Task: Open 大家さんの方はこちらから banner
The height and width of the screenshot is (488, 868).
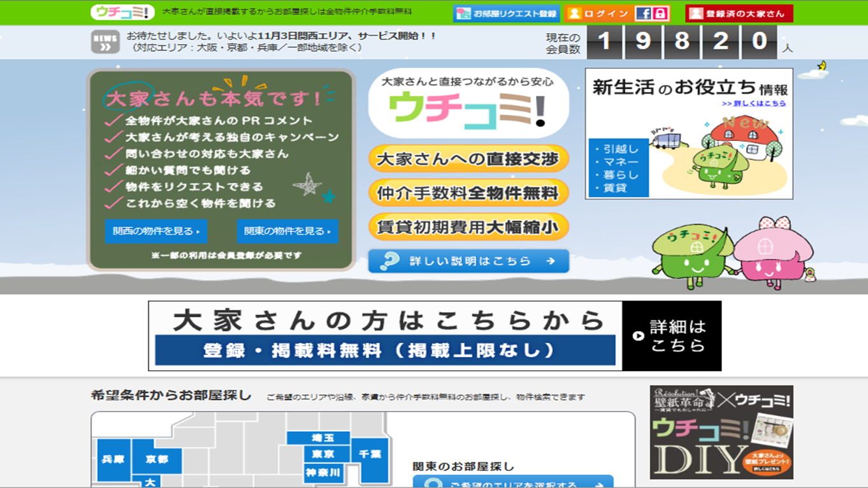Action: click(x=435, y=336)
